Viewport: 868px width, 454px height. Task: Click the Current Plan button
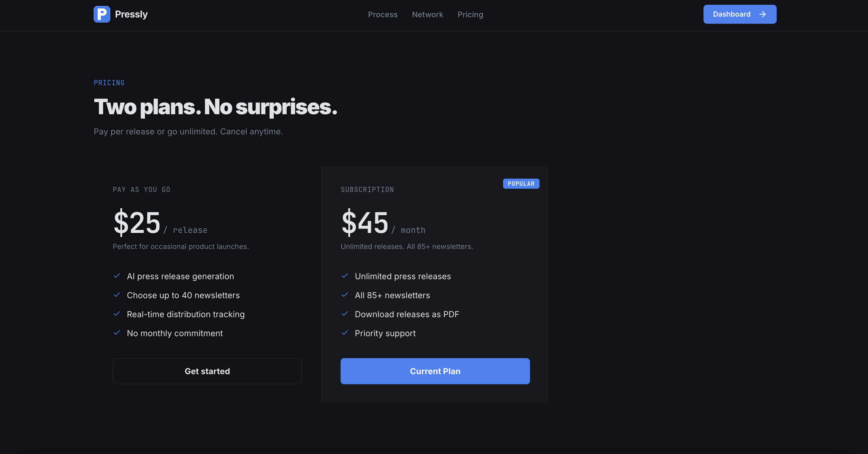pos(435,371)
